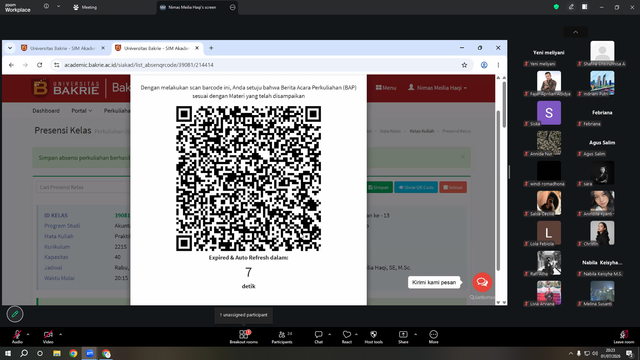Screen dimensions: 640x360
Task: Expand share options arrow next to Share
Action: (x=416, y=334)
